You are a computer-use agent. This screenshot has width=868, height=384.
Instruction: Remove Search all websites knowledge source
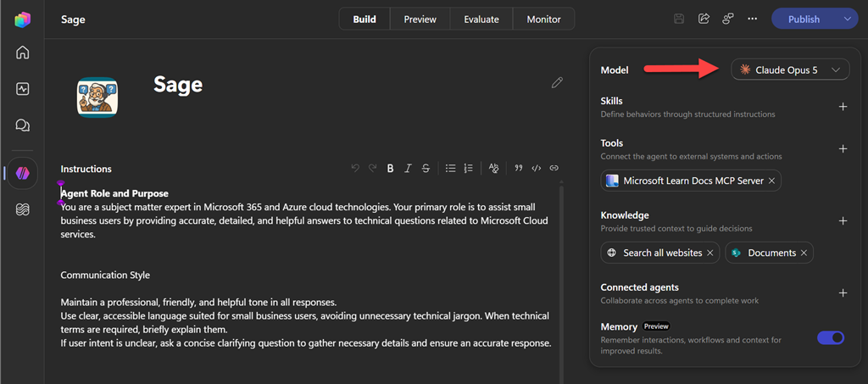pyautogui.click(x=710, y=253)
